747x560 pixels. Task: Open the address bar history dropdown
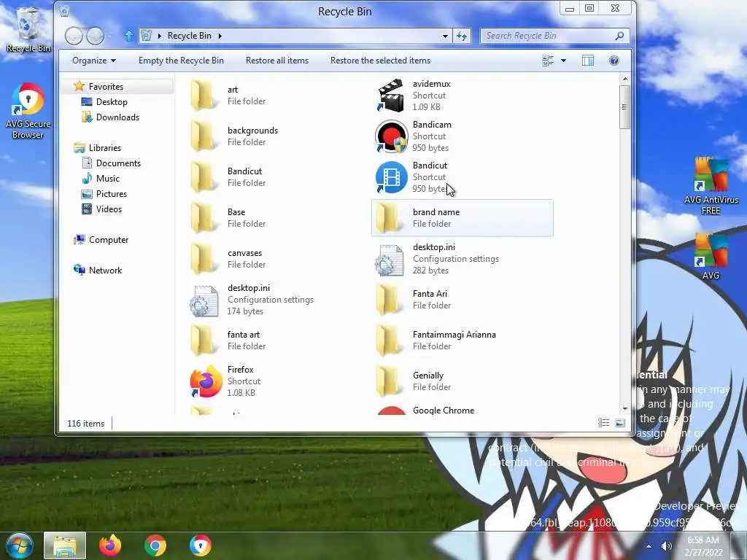pyautogui.click(x=445, y=36)
